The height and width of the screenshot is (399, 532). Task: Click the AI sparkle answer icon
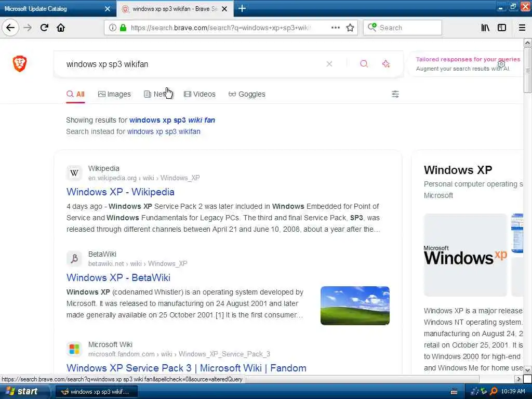point(386,64)
